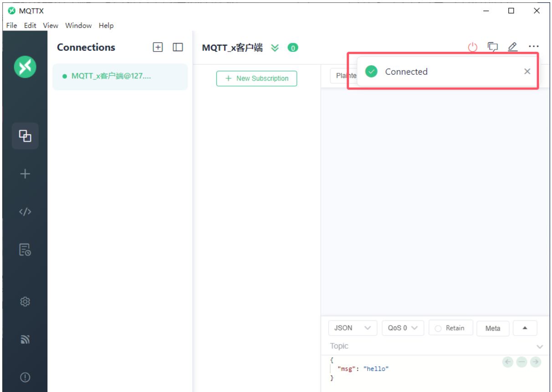Viewport: 552px width, 392px height.
Task: Click the message count badge showing 0
Action: click(x=293, y=48)
